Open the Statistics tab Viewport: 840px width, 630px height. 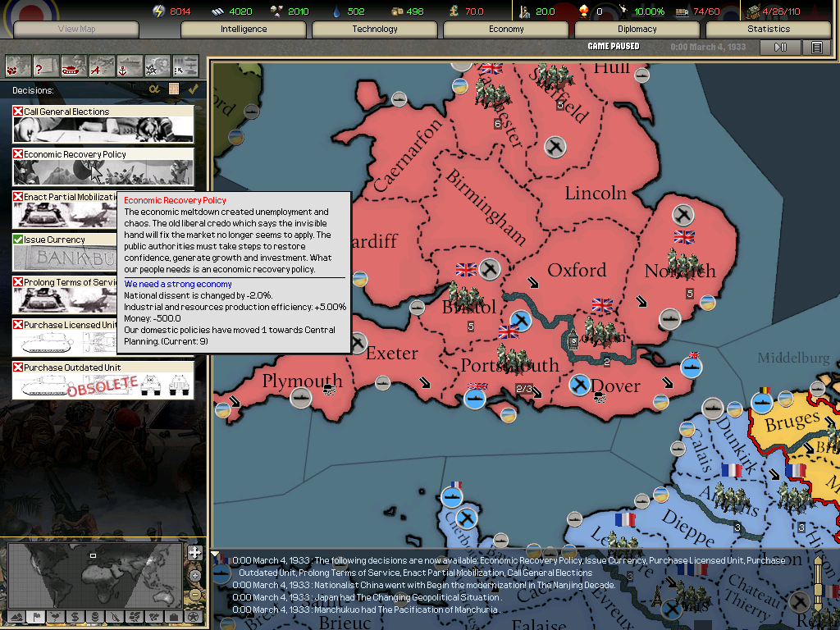click(768, 29)
